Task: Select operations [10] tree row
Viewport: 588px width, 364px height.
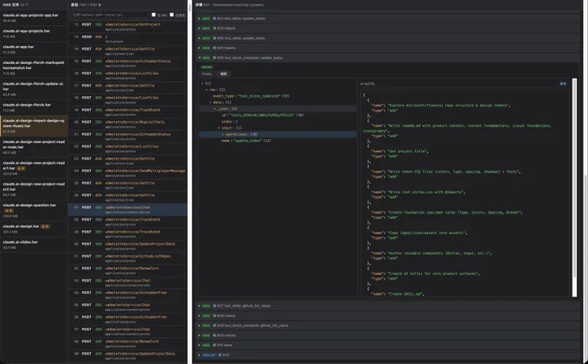Action: tap(278, 134)
